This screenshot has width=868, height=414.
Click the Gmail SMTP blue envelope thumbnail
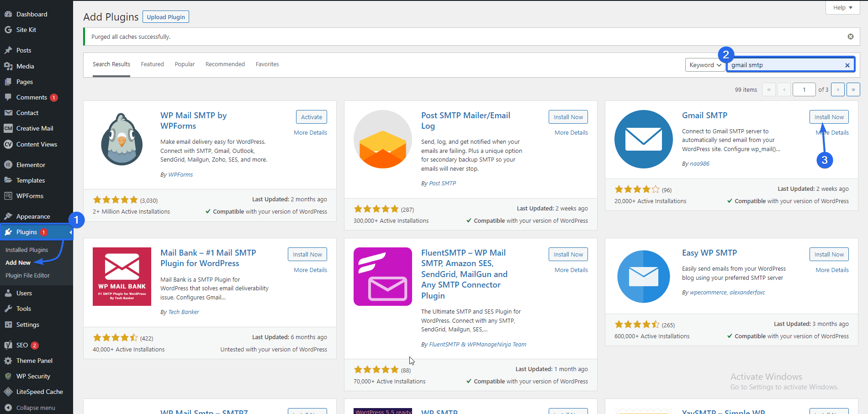[x=644, y=139]
